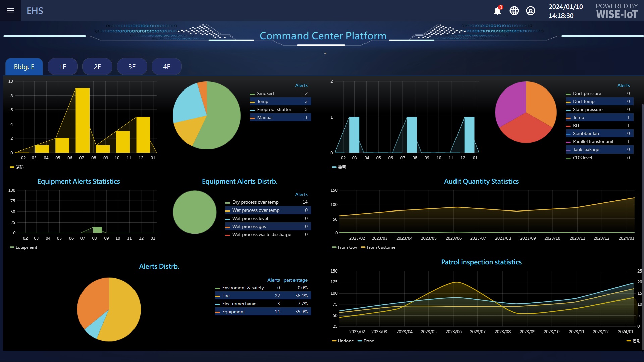Select the Bldg. E tab
644x362 pixels.
(x=23, y=66)
